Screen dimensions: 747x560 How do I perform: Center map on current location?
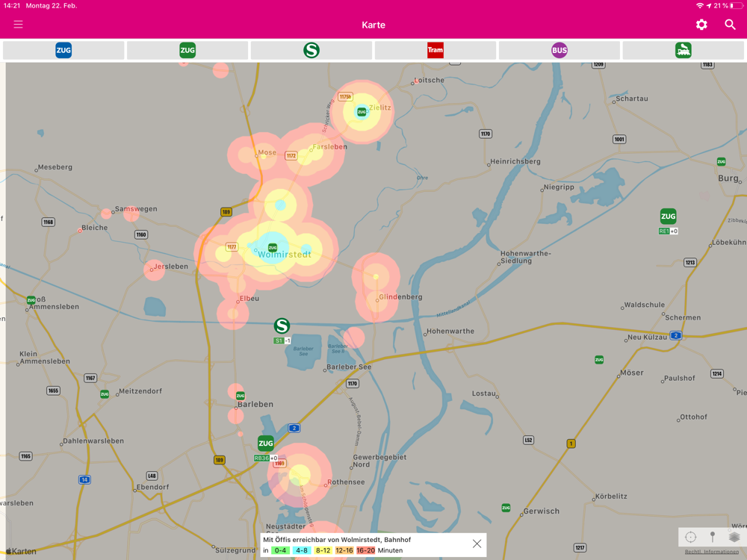point(690,537)
